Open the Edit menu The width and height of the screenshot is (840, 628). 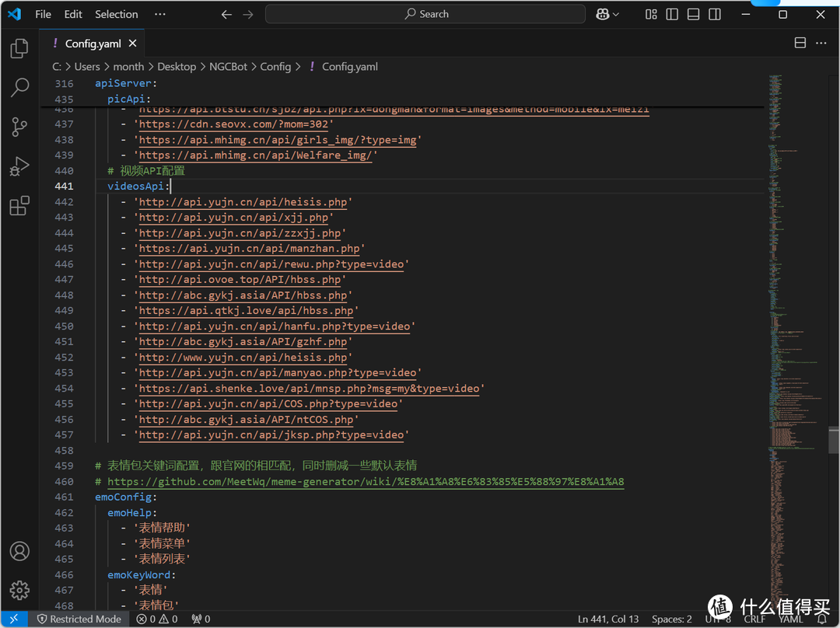[73, 15]
